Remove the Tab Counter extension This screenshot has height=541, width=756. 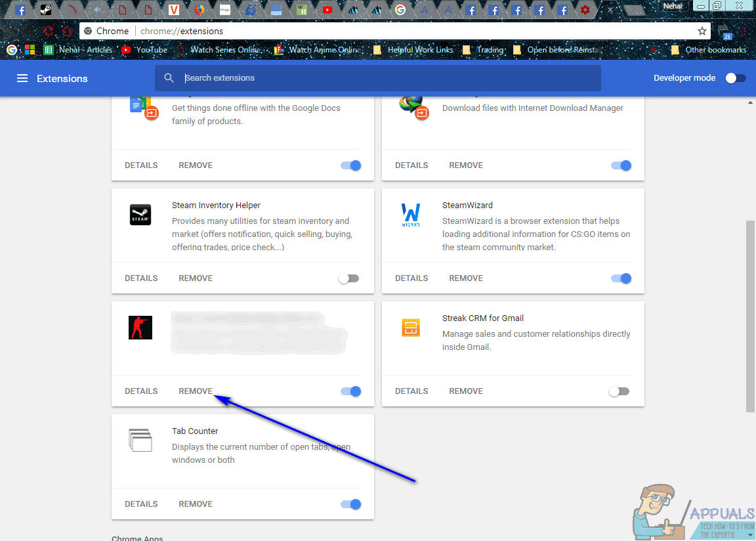(196, 504)
